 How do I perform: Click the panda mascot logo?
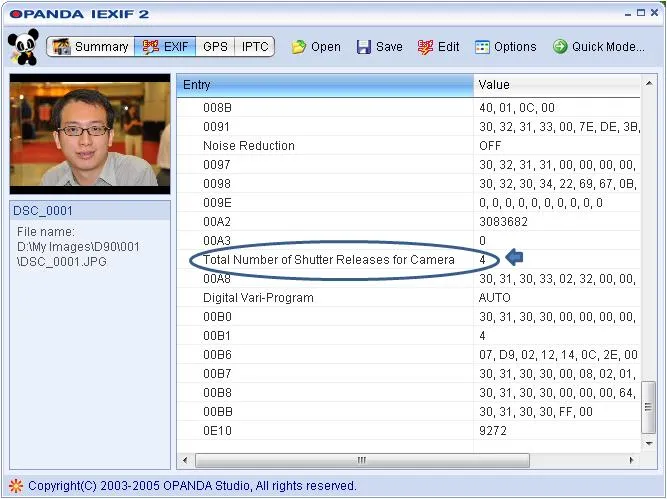point(23,47)
